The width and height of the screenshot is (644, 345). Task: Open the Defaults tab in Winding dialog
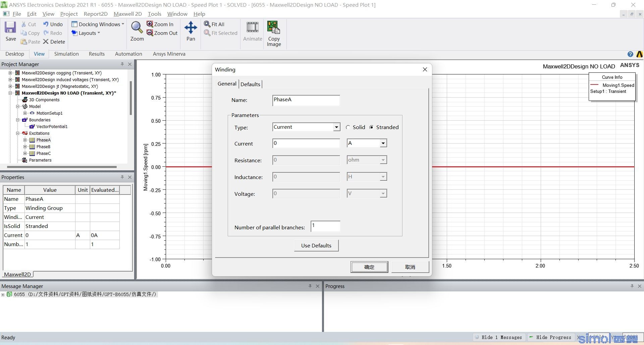coord(250,84)
